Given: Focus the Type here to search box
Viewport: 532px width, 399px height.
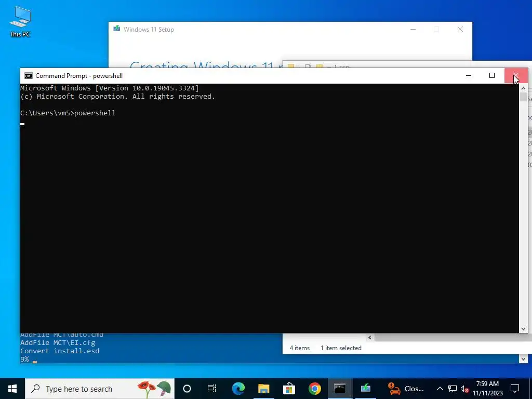Looking at the screenshot, I should click(100, 389).
